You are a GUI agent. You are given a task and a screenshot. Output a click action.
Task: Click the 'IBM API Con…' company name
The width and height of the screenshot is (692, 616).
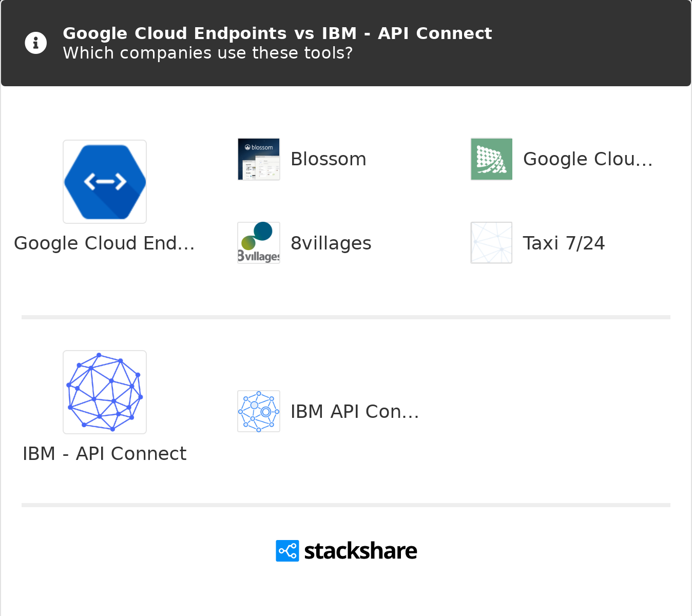355,412
